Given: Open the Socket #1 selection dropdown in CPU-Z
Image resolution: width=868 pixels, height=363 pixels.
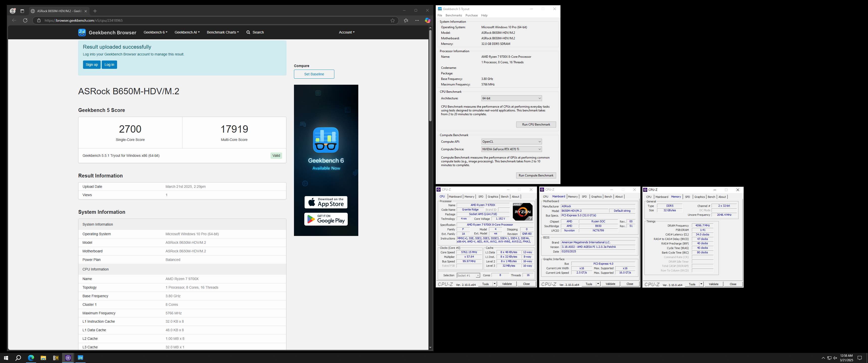Looking at the screenshot, I should pyautogui.click(x=468, y=276).
